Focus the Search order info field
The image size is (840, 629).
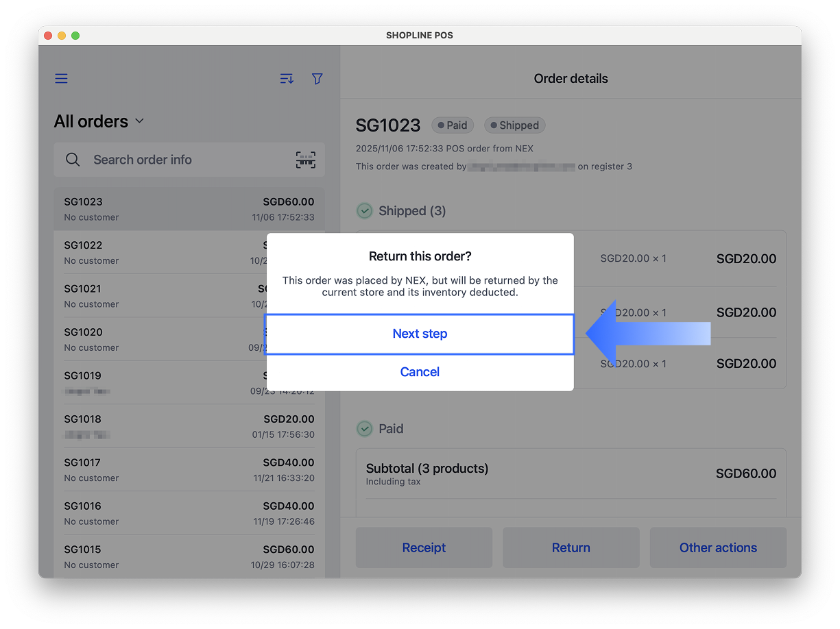189,160
